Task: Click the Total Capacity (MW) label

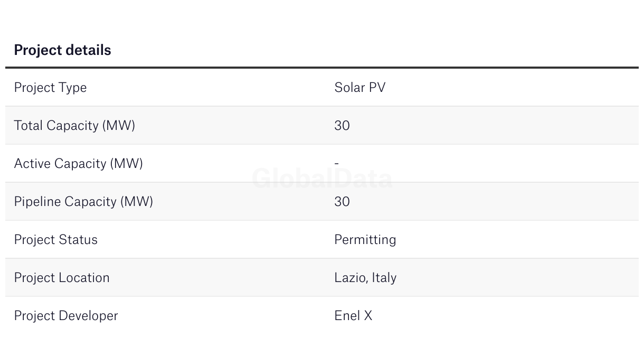Action: click(74, 125)
